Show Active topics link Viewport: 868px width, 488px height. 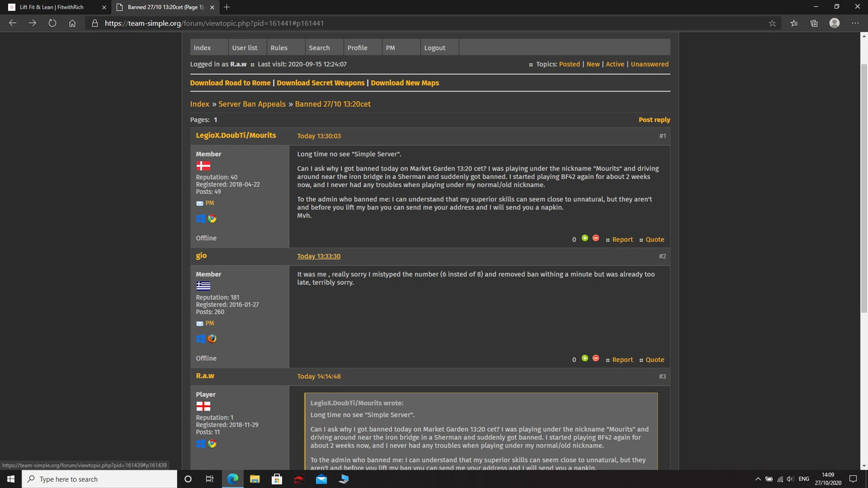point(615,64)
